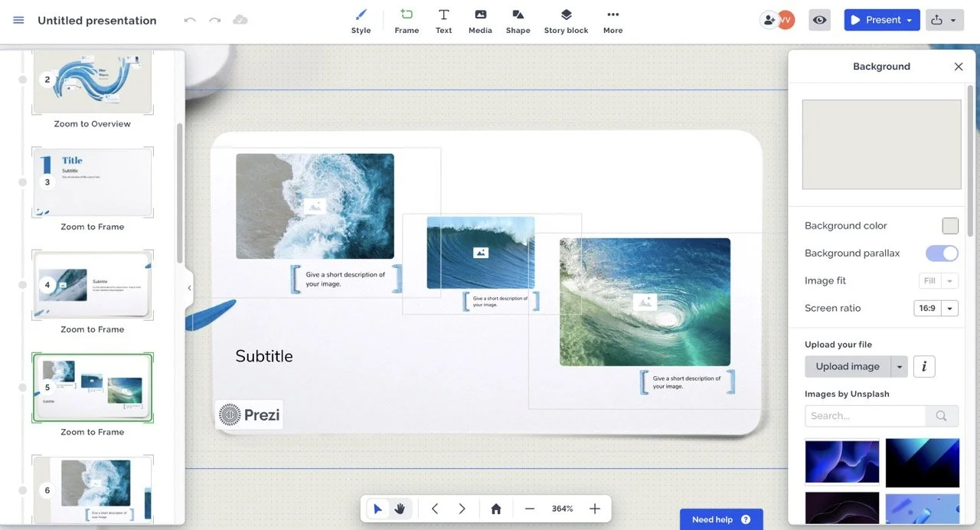The image size is (980, 530).
Task: Zoom out using the minus icon
Action: pyautogui.click(x=529, y=508)
